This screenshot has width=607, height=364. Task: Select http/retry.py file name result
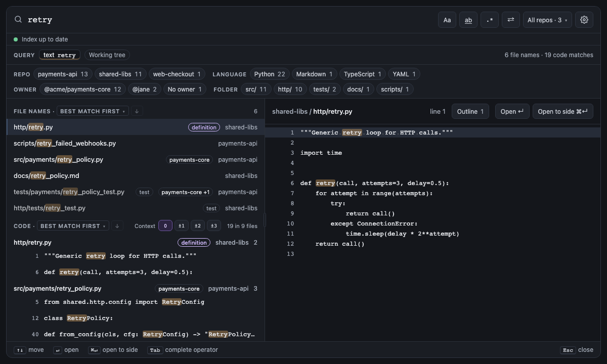(x=136, y=127)
